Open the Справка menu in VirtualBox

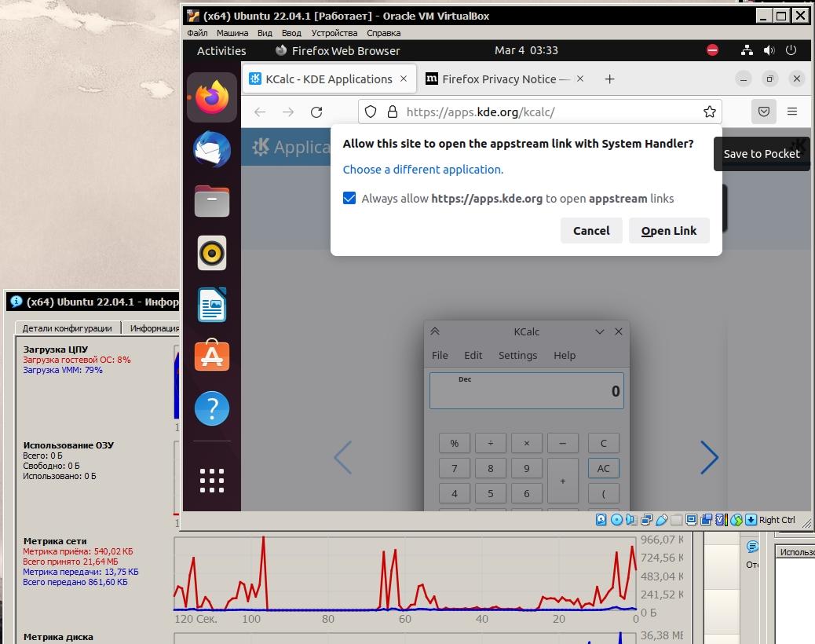384,33
